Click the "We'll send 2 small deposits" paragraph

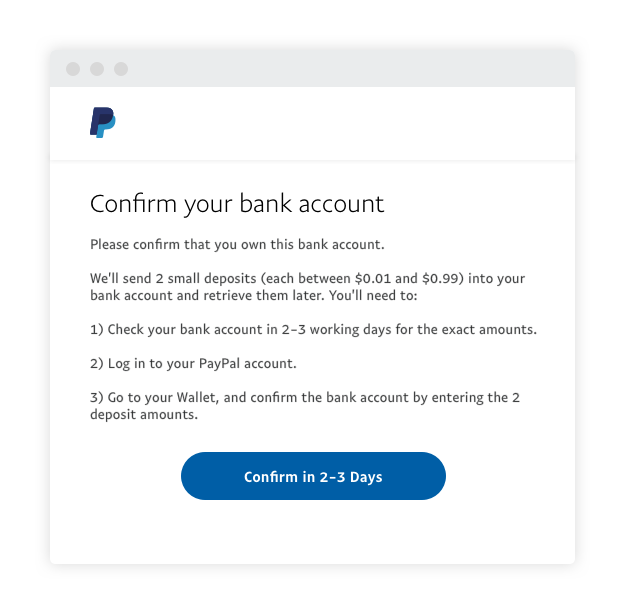coord(307,287)
